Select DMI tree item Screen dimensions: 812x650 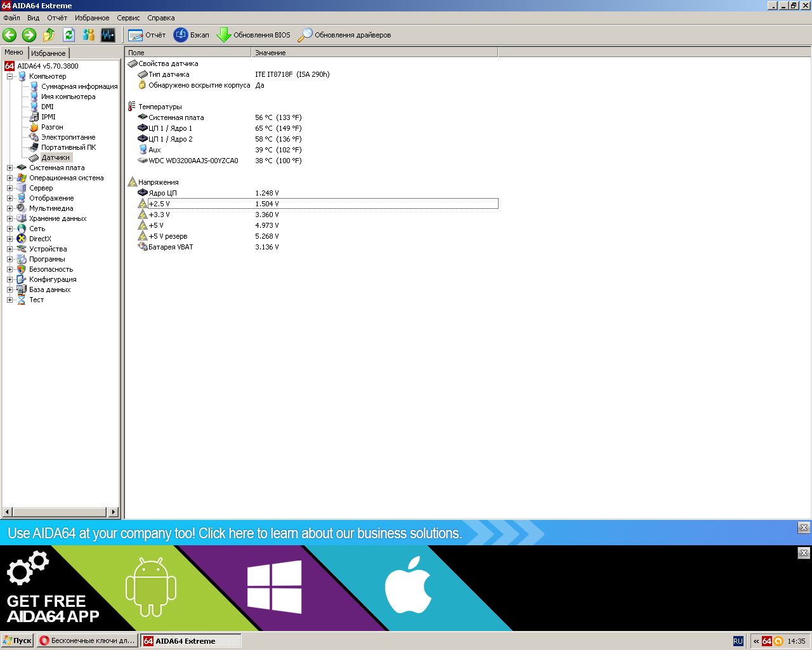point(48,107)
